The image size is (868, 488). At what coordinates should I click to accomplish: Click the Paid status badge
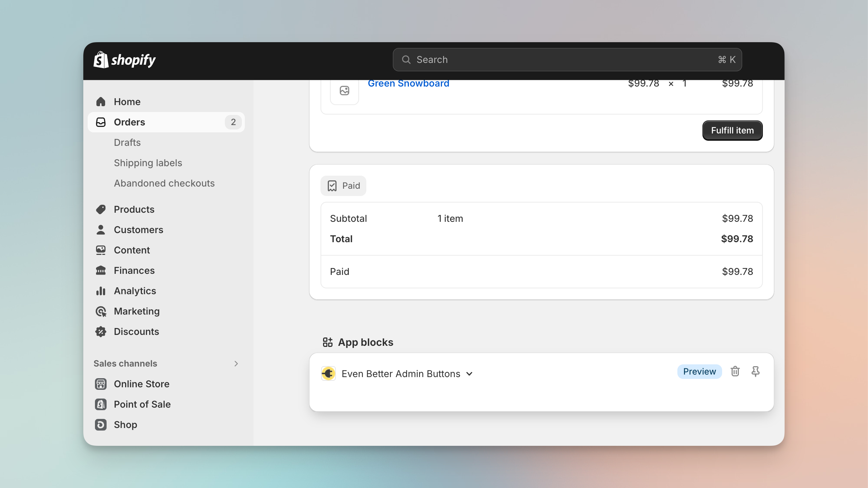pyautogui.click(x=343, y=186)
